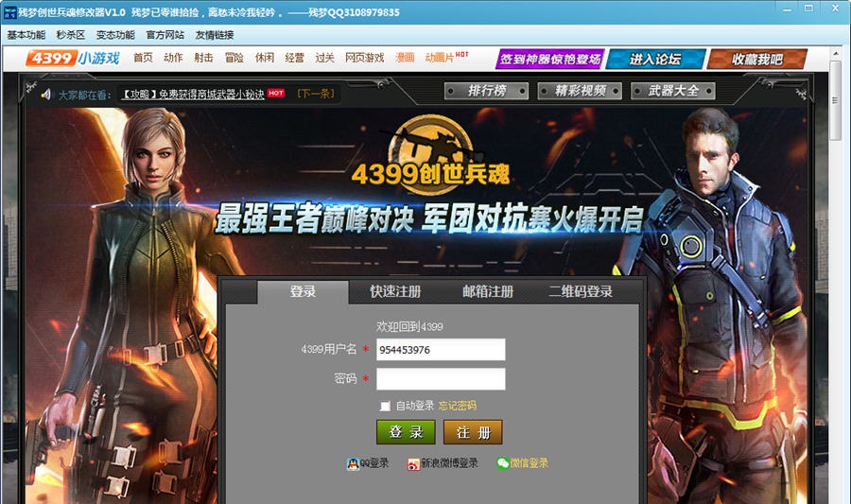Go to 首页 in the site navigation

click(144, 58)
